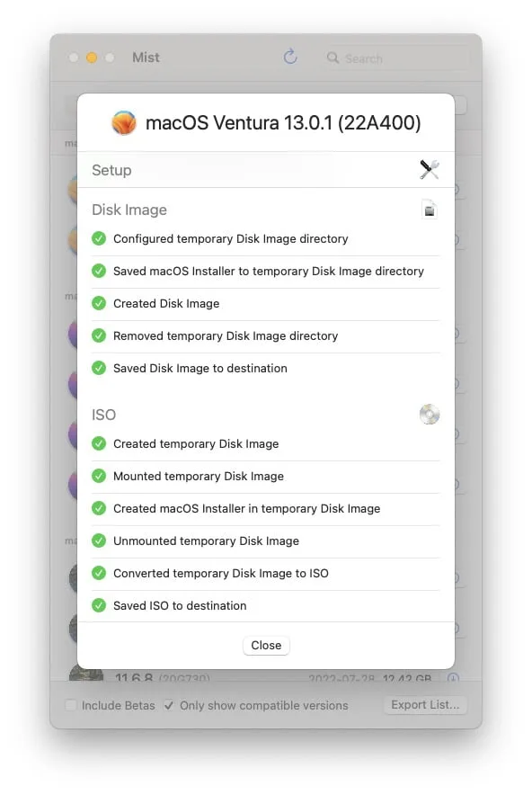Click green check beside Saved macOS Installer
Viewport: 532px width, 795px height.
[x=99, y=271]
